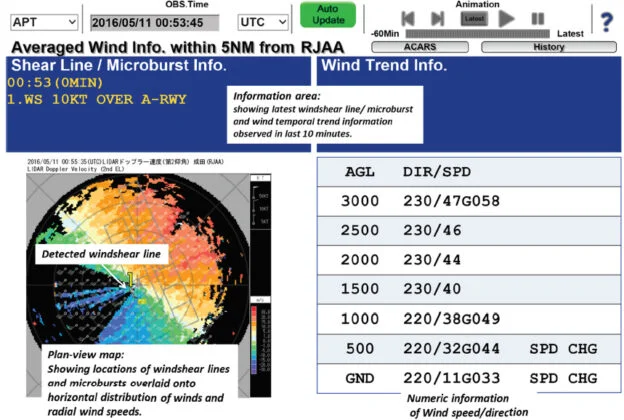Click the skip-to-last-frame animation button
The width and height of the screenshot is (624, 420).
click(x=437, y=18)
